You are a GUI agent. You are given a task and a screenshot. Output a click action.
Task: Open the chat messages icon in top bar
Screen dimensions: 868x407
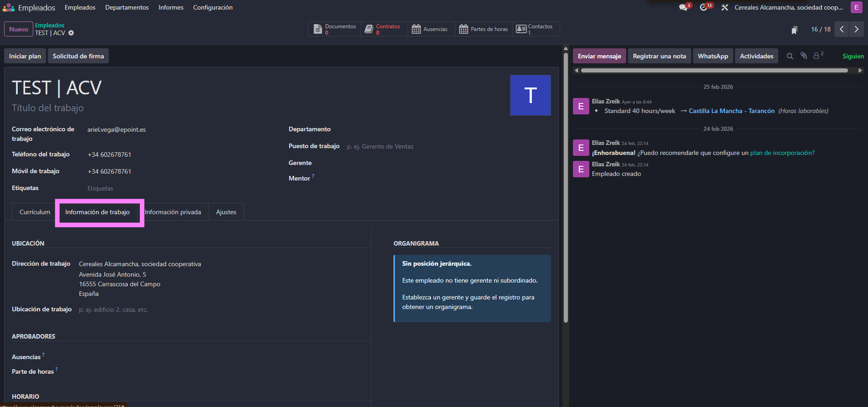point(683,8)
